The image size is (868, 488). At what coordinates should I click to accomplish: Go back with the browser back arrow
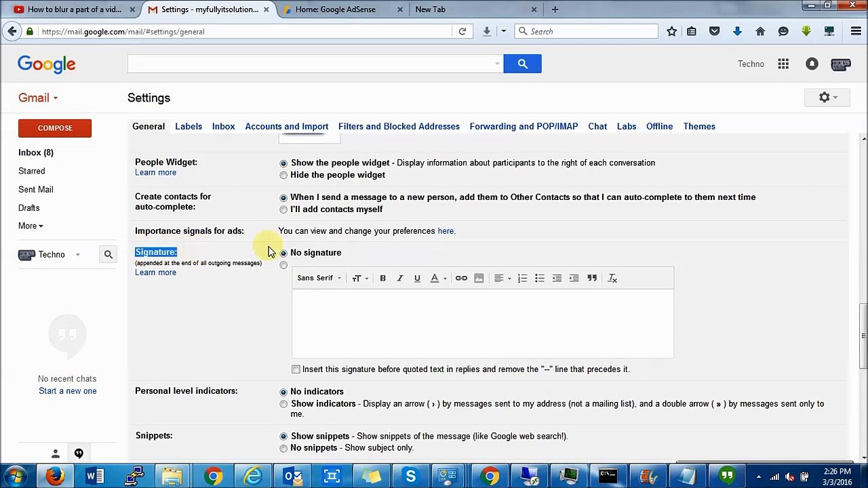[12, 31]
